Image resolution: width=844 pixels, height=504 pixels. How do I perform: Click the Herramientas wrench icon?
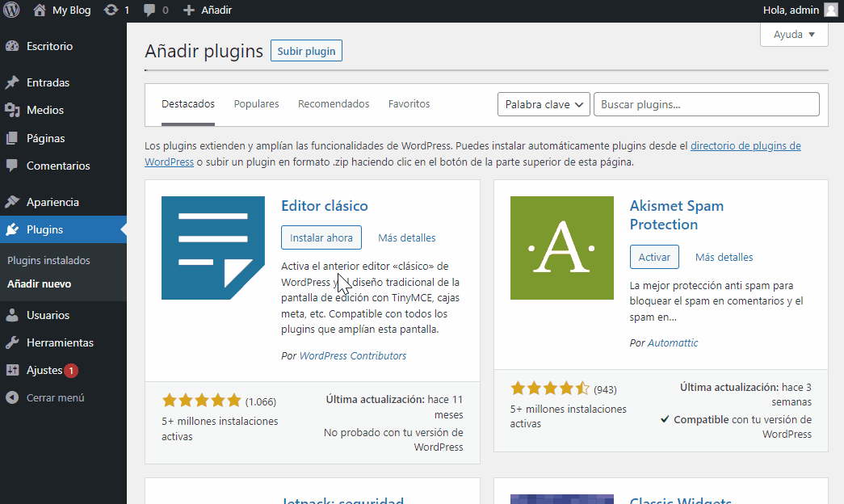tap(12, 342)
